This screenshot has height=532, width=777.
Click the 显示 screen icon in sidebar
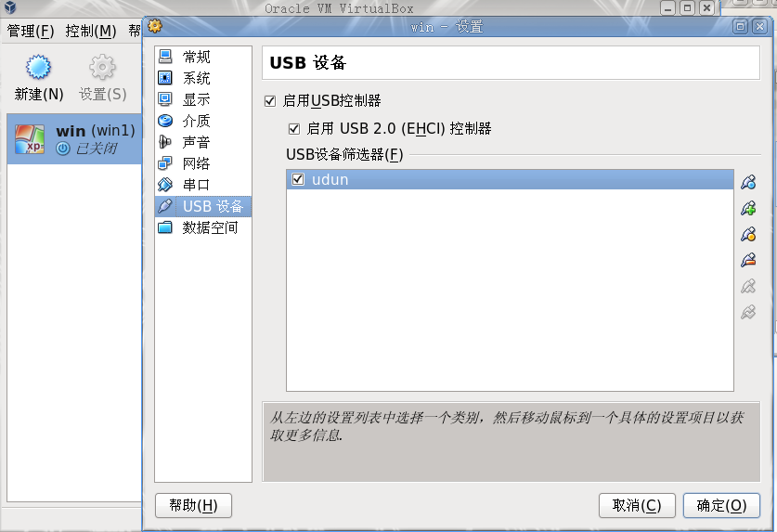click(x=165, y=99)
